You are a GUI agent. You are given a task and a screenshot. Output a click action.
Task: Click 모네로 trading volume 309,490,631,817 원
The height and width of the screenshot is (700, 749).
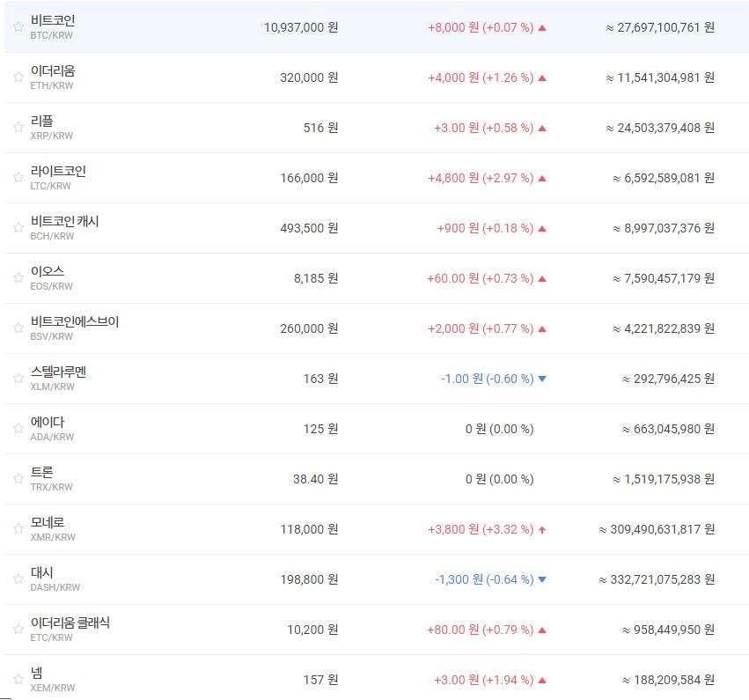pyautogui.click(x=657, y=529)
